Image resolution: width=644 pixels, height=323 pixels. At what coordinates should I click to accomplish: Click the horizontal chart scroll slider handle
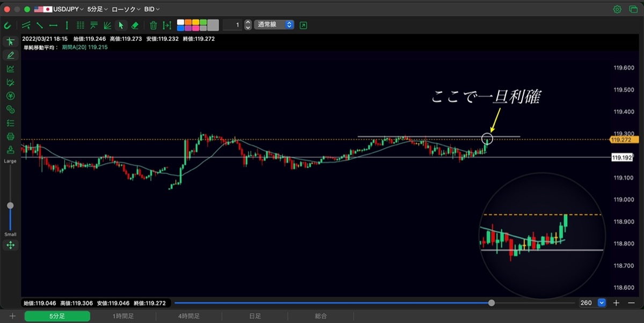(492, 303)
